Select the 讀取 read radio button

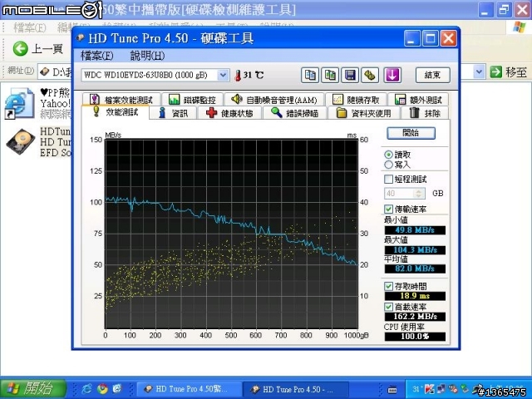[388, 155]
